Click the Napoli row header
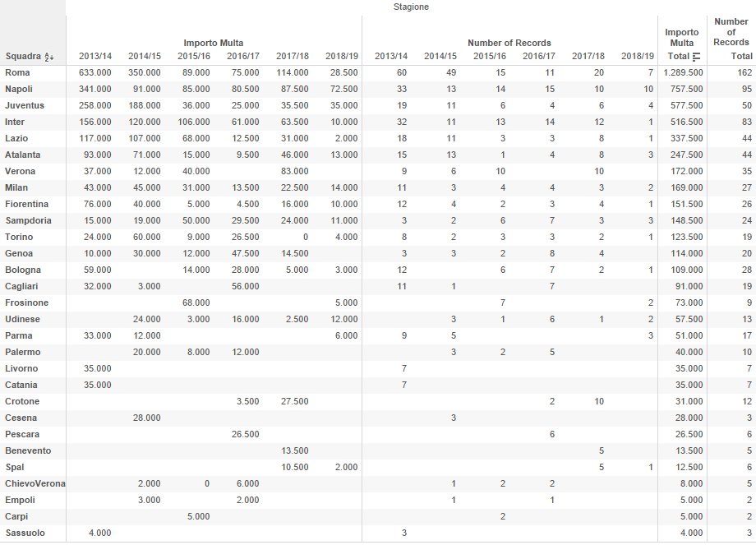 tap(21, 89)
